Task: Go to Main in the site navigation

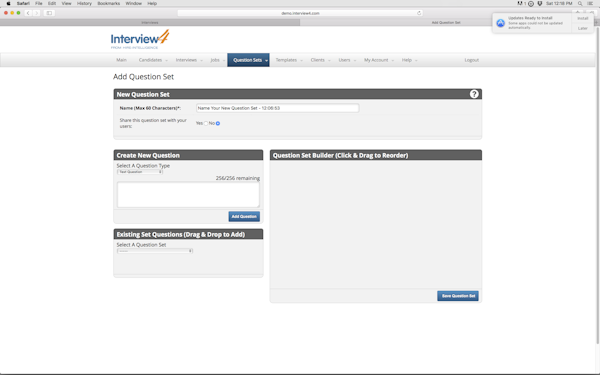Action: click(121, 60)
